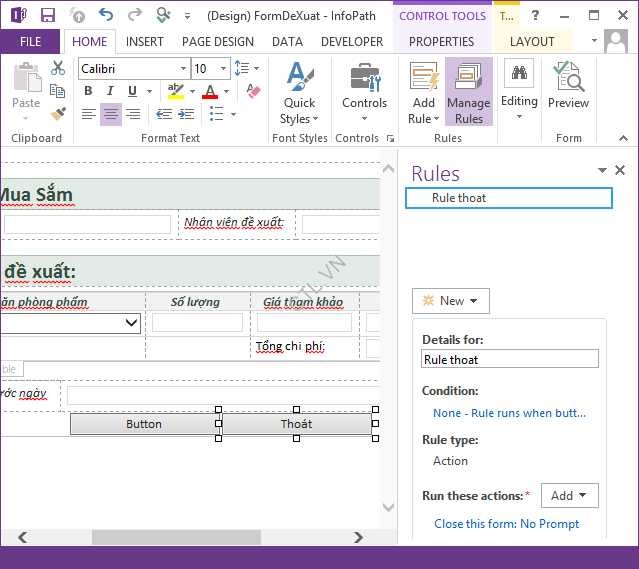Viewport: 639px width, 569px height.
Task: Open the PAGE DESIGN tab
Action: pyautogui.click(x=217, y=42)
